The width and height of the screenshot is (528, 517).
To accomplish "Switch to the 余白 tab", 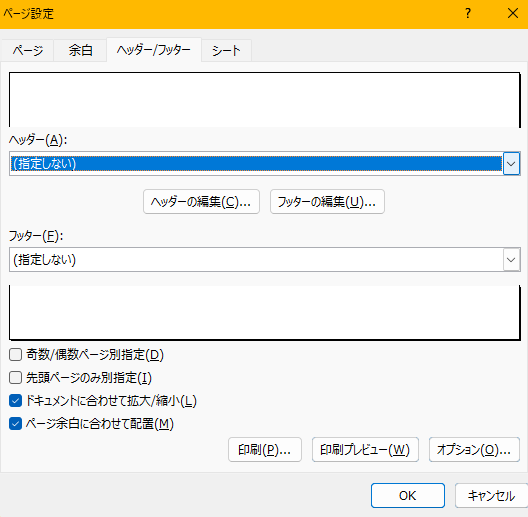I will [80, 51].
